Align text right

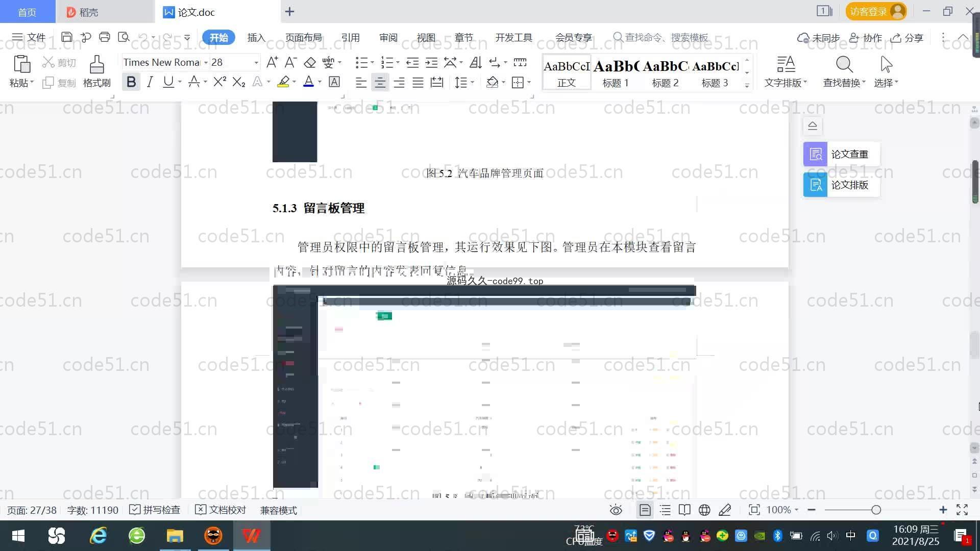point(399,82)
